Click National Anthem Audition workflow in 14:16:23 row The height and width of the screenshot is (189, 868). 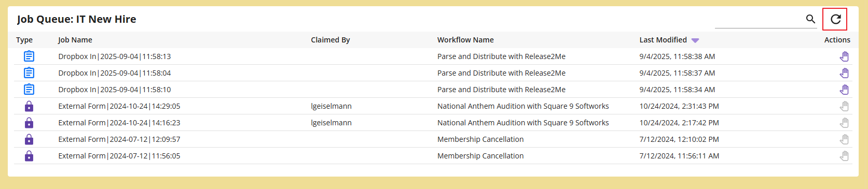523,123
